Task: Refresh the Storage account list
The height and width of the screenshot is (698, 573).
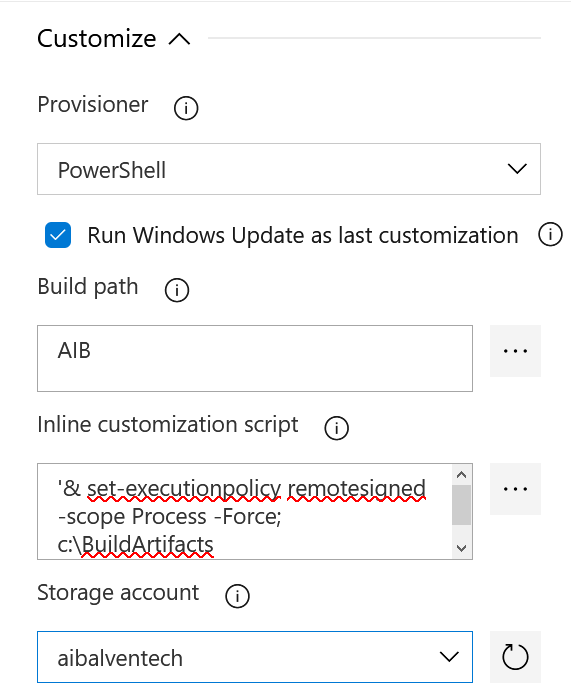Action: pyautogui.click(x=515, y=657)
